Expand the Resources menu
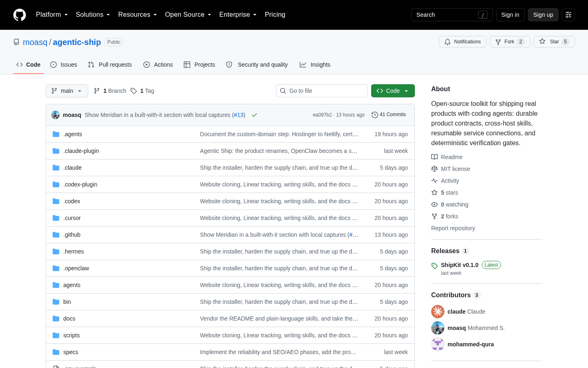Screen dimensions: 588x368 (138, 15)
